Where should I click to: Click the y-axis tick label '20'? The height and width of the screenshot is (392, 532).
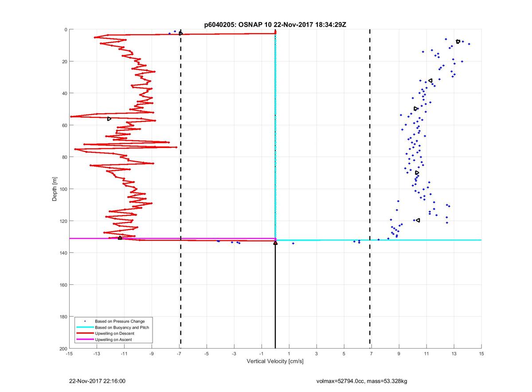coord(64,62)
